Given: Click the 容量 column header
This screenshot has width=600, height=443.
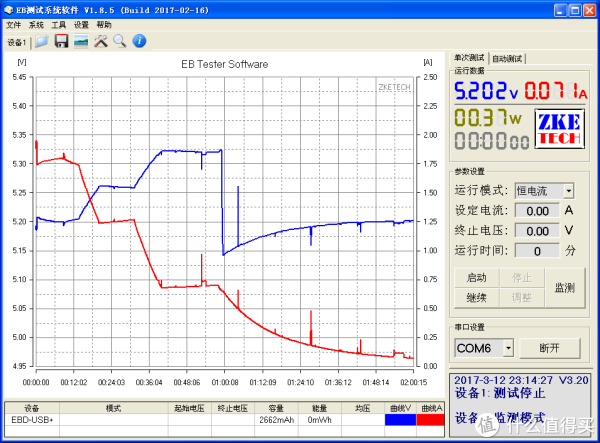Looking at the screenshot, I should point(276,408).
